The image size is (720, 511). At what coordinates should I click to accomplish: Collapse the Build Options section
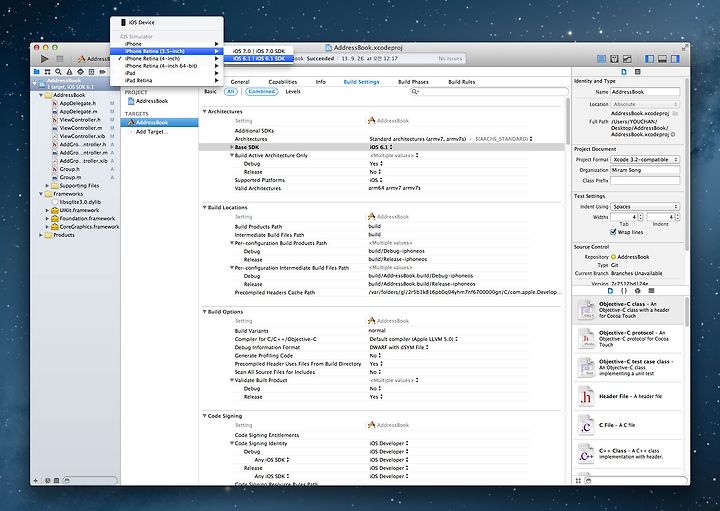205,312
